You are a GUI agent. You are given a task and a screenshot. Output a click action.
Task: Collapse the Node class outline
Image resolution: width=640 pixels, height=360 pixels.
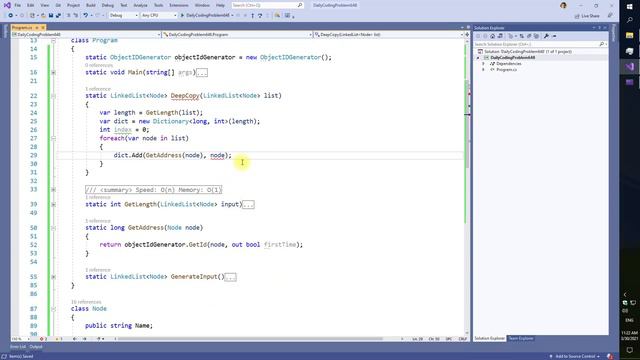pos(53,309)
